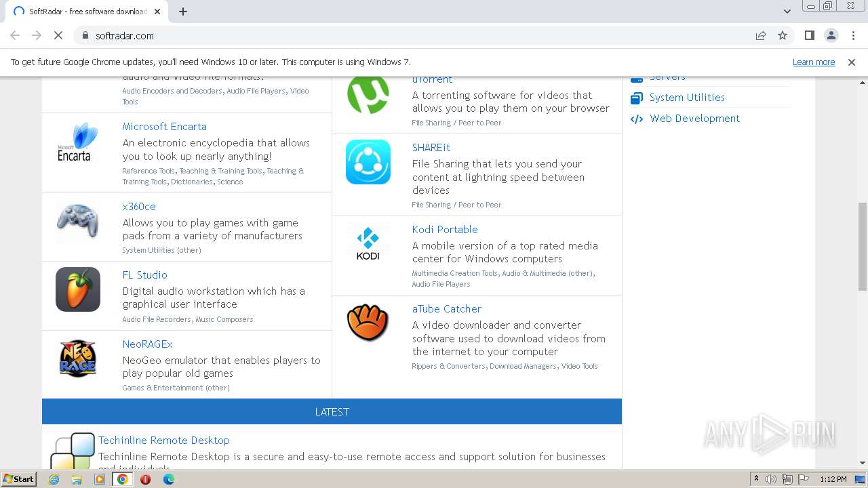Image resolution: width=868 pixels, height=488 pixels.
Task: Open the Chrome profile avatar menu
Action: point(831,35)
